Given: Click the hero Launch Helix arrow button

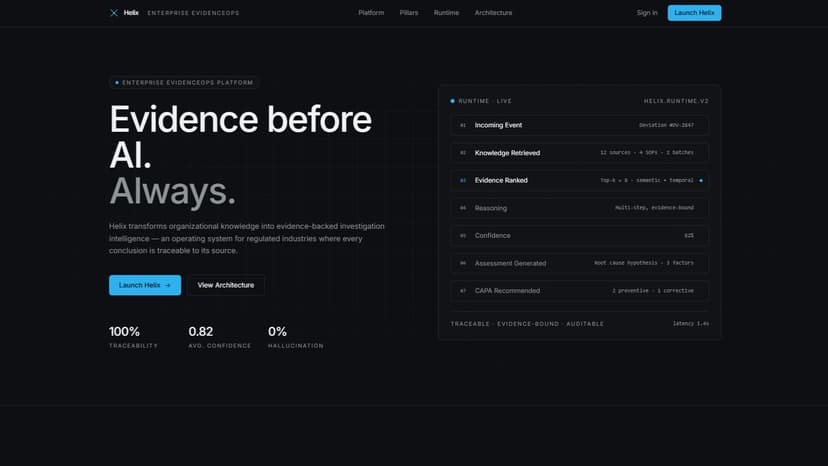Looking at the screenshot, I should click(x=145, y=285).
